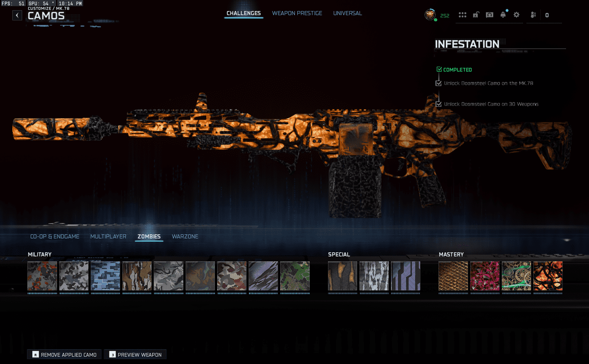Switch to the Weapon Prestige tab
Screen dimensions: 589x364
tap(297, 13)
